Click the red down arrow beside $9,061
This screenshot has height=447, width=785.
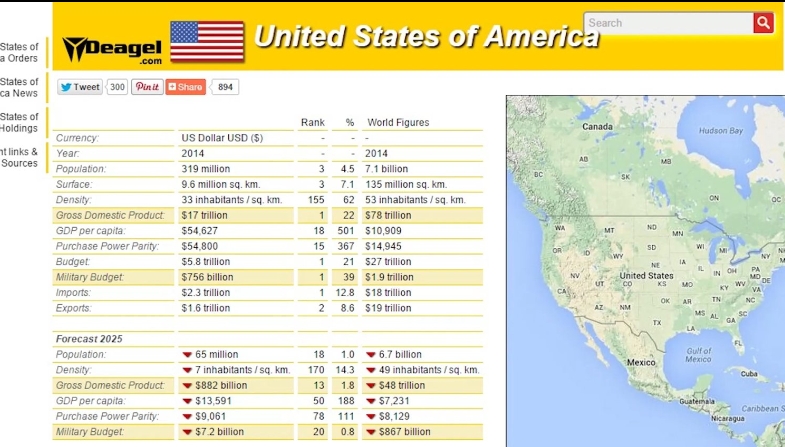[187, 416]
